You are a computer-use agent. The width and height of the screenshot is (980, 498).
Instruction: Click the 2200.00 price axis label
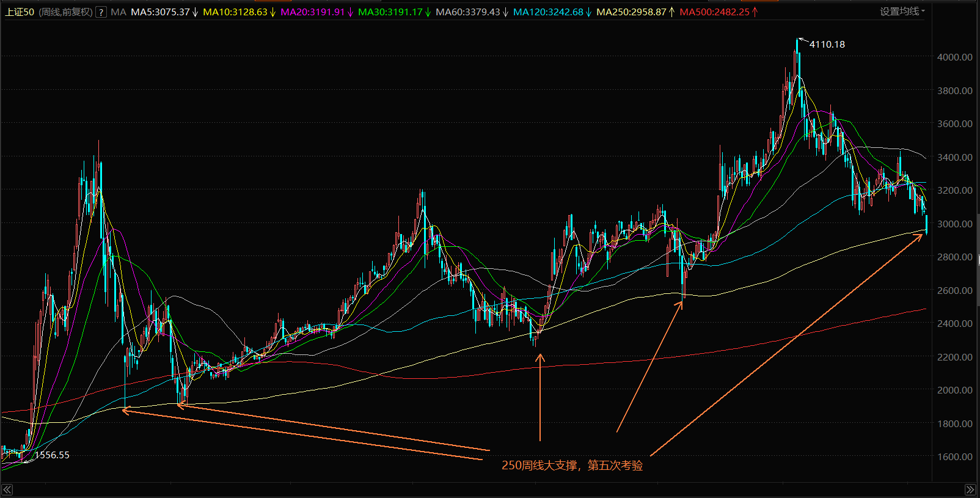(x=955, y=357)
